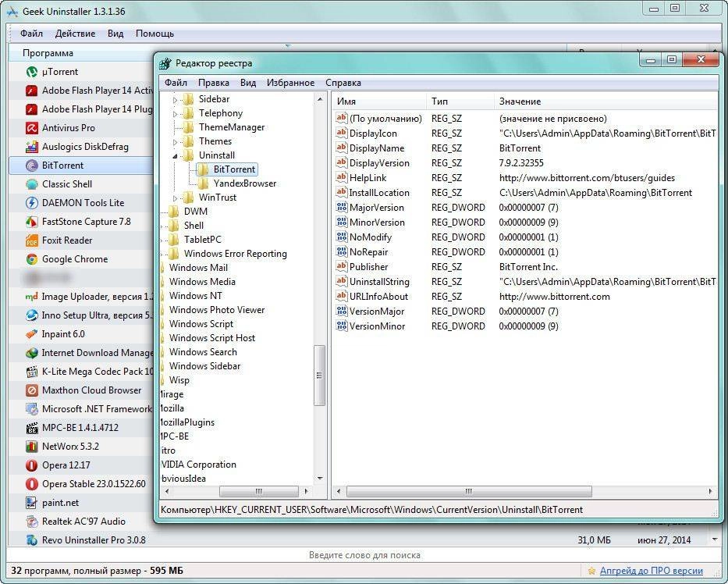728x584 pixels.
Task: Click Realtek AC'97 Audio icon
Action: coord(31,522)
